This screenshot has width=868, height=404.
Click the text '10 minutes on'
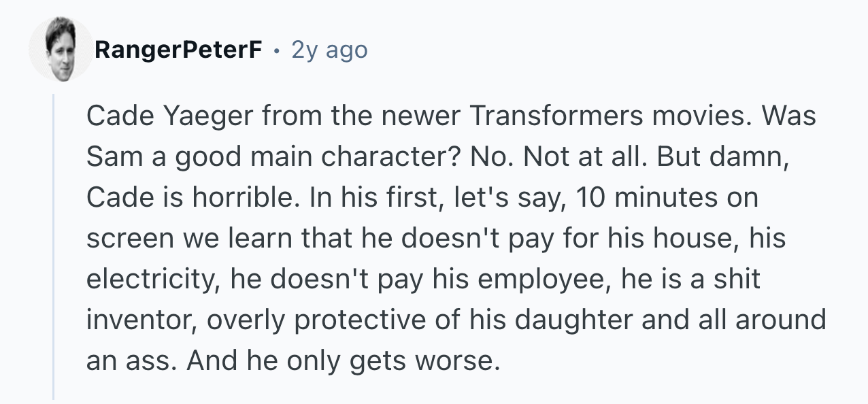point(667,198)
